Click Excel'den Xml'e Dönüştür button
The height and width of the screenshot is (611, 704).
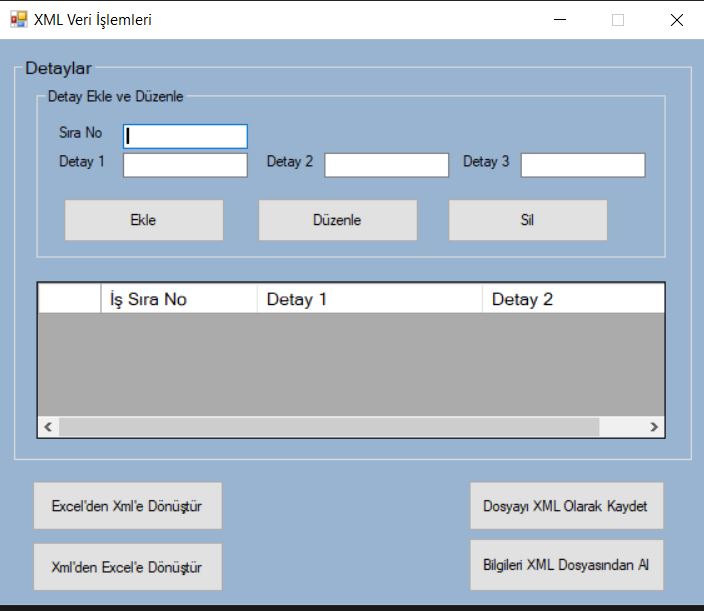(x=128, y=506)
